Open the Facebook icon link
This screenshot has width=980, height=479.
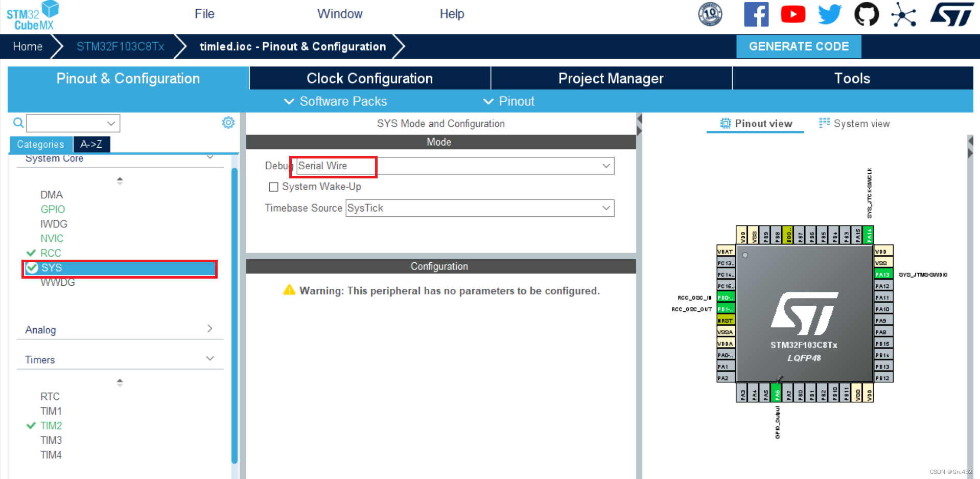tap(756, 14)
